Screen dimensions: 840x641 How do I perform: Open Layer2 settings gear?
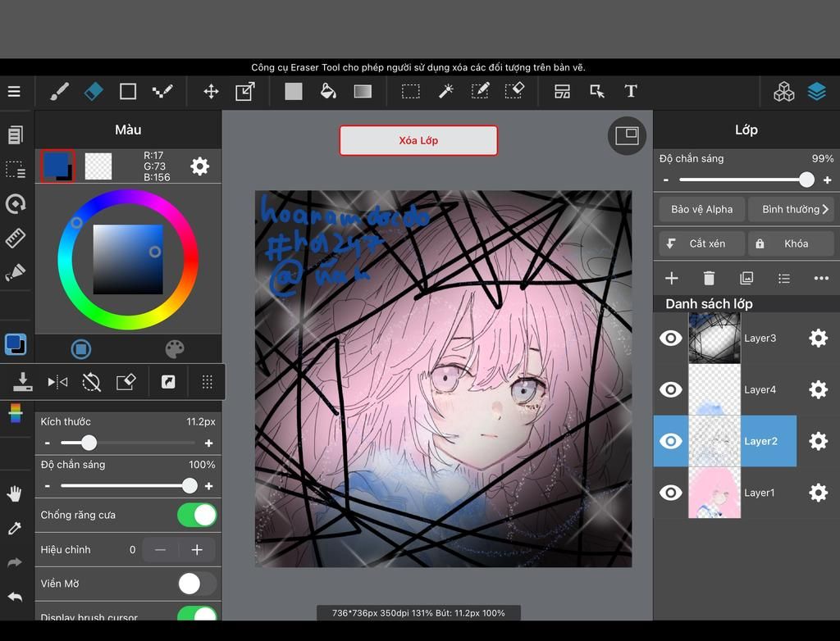point(818,441)
